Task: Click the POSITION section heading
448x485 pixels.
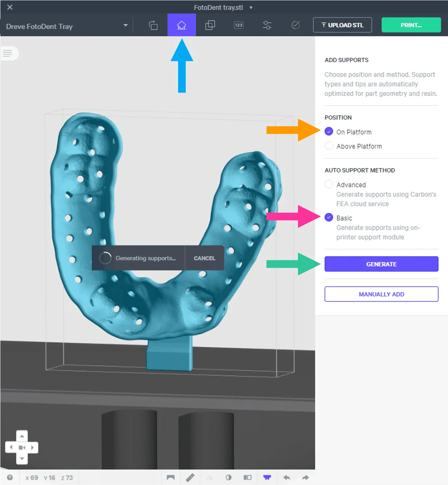Action: 338,117
